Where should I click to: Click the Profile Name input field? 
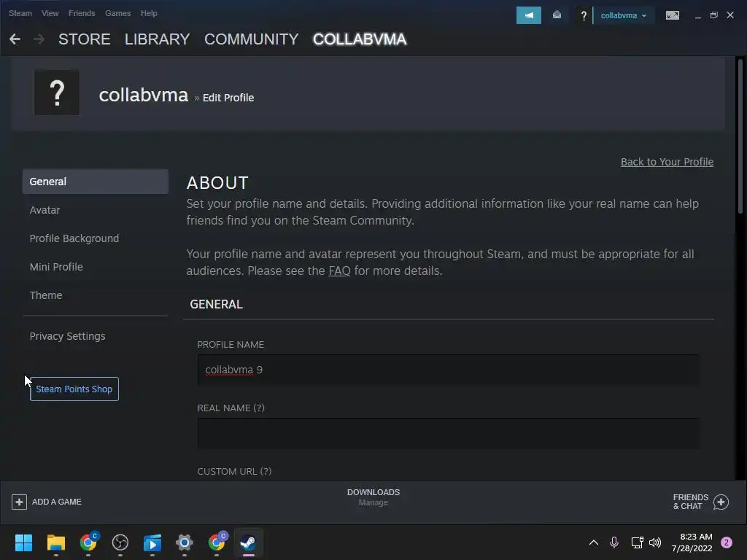point(449,370)
